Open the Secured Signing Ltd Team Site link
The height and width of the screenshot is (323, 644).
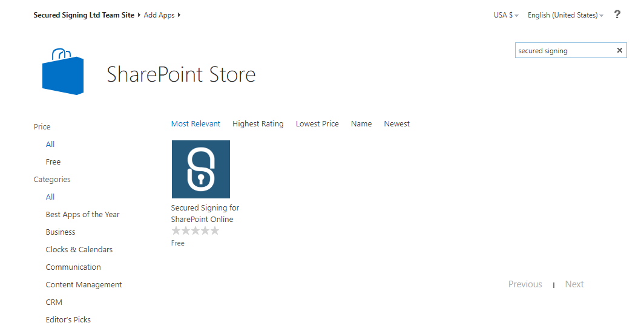84,15
